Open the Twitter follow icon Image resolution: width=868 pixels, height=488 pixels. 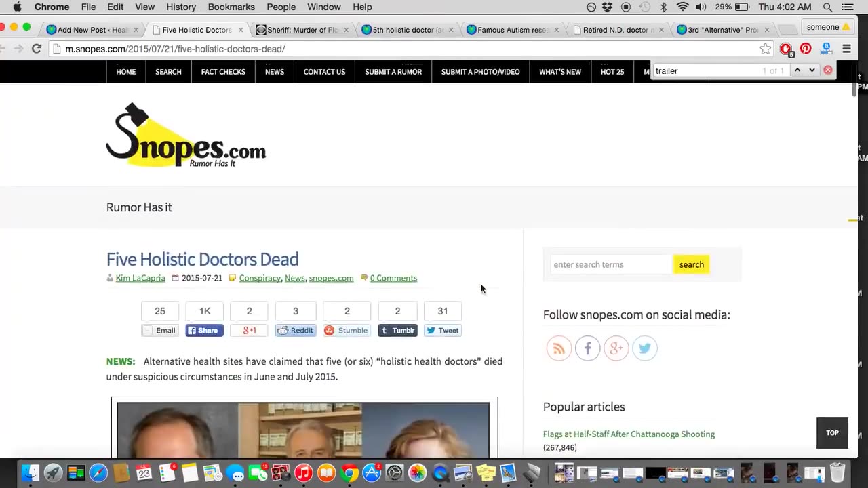(x=645, y=348)
